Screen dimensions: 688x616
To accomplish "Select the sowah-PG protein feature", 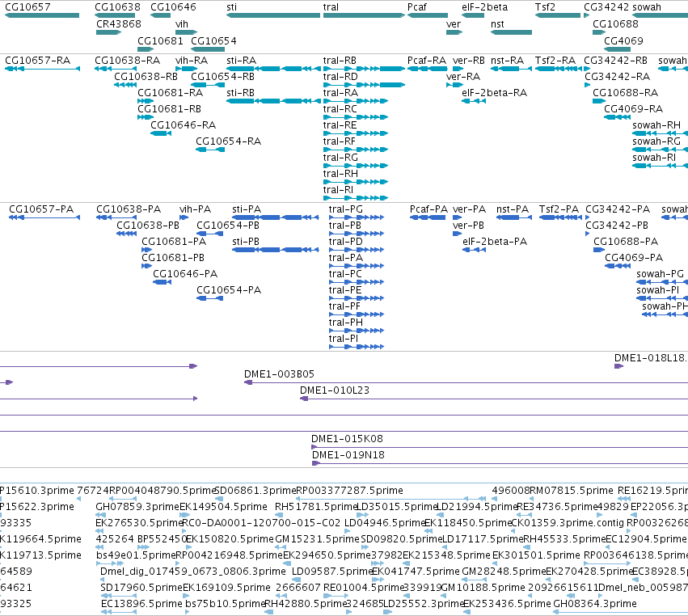I will click(x=662, y=282).
